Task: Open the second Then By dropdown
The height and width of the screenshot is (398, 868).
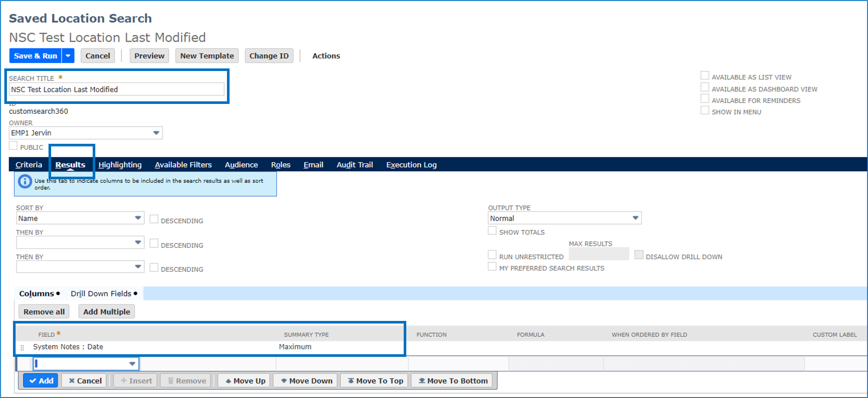Action: coord(80,267)
